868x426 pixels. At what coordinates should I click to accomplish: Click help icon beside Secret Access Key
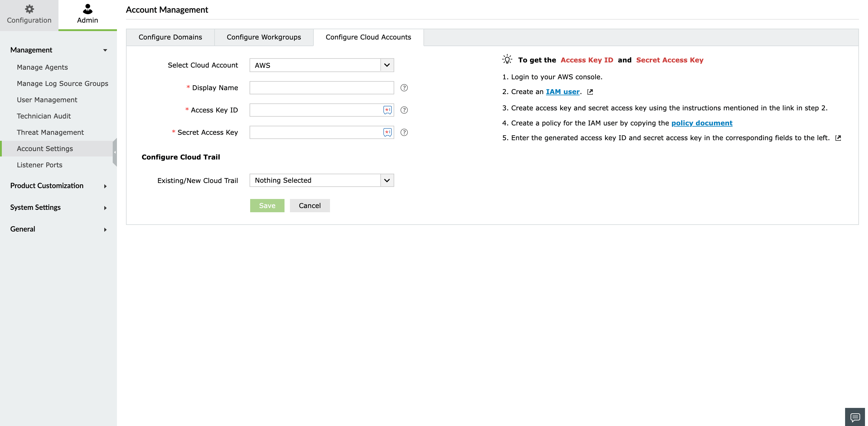(404, 132)
